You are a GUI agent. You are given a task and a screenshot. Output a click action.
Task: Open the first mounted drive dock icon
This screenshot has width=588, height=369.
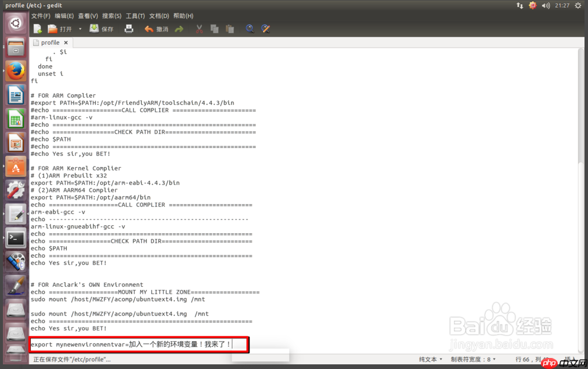pyautogui.click(x=16, y=309)
